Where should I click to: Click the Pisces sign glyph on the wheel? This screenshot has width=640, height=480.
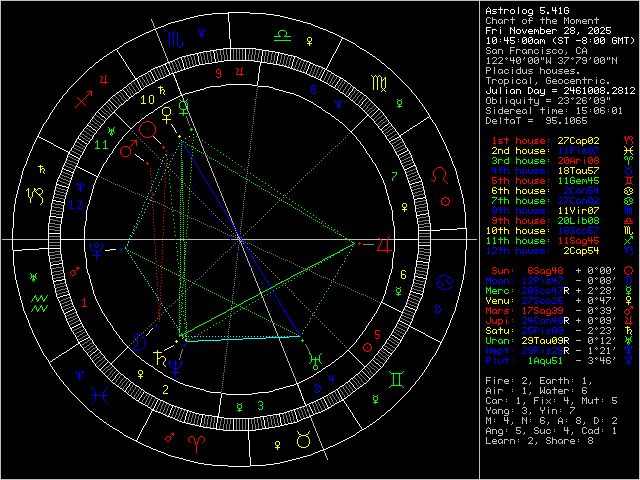coord(100,396)
